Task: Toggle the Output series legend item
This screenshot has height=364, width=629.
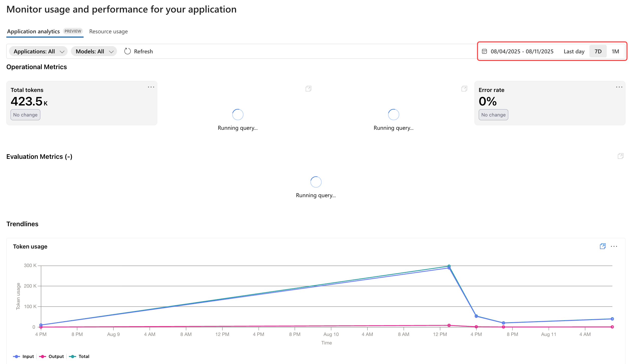Action: point(52,356)
